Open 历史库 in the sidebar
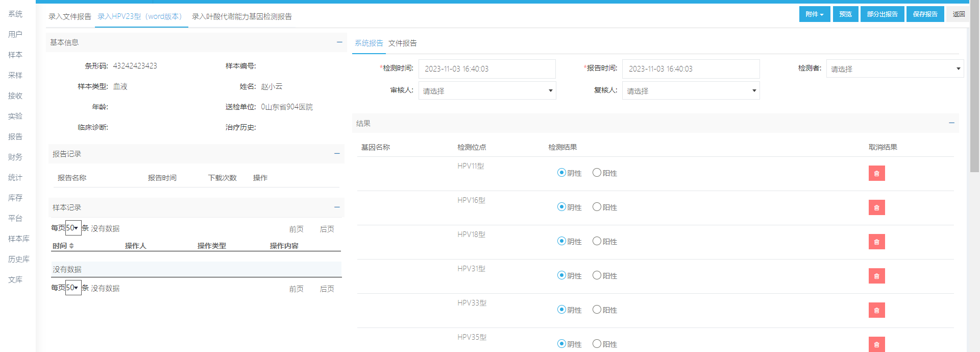Viewport: 980px width, 352px height. (19, 259)
